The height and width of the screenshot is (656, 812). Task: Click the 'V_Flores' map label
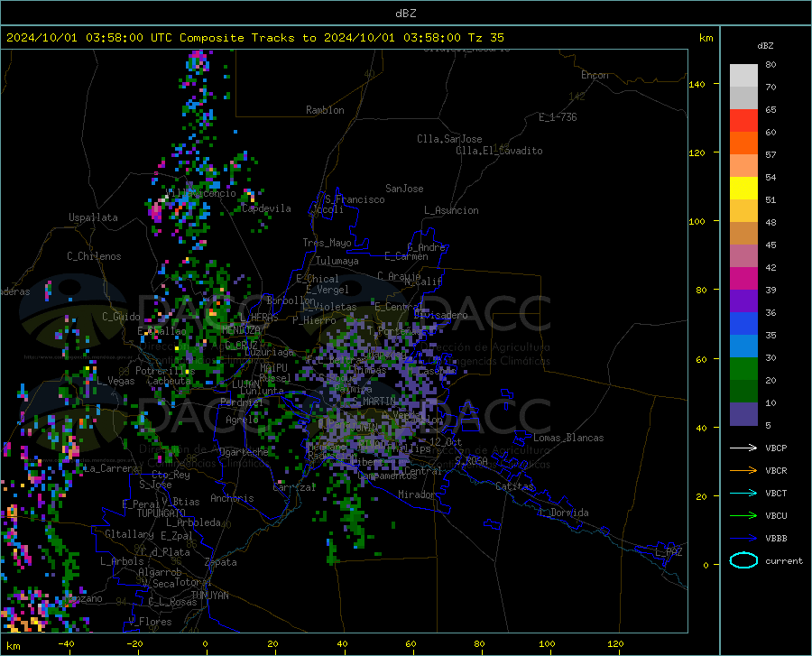click(x=150, y=622)
